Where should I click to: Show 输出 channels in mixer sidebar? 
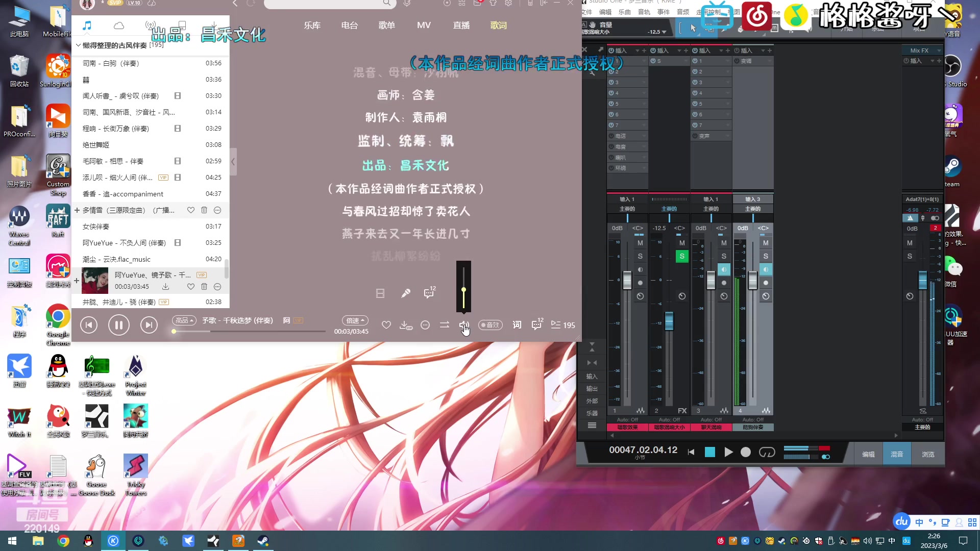(x=592, y=389)
